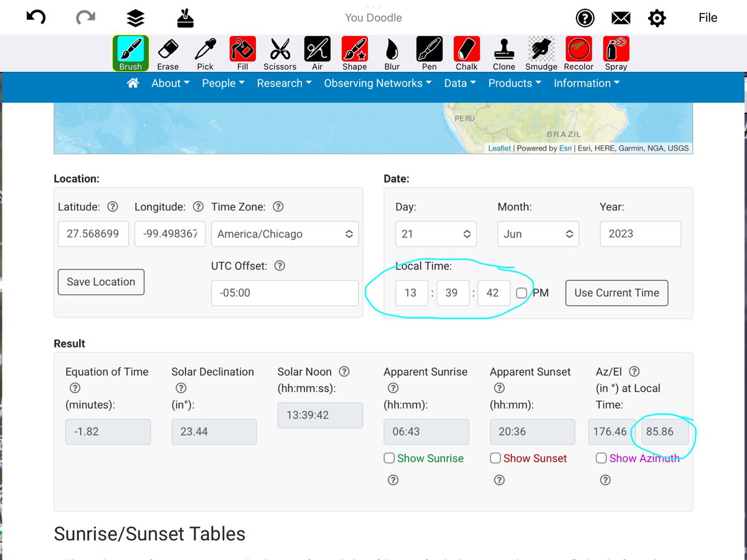The image size is (747, 560).
Task: Click the Use Current Time button
Action: click(x=617, y=293)
